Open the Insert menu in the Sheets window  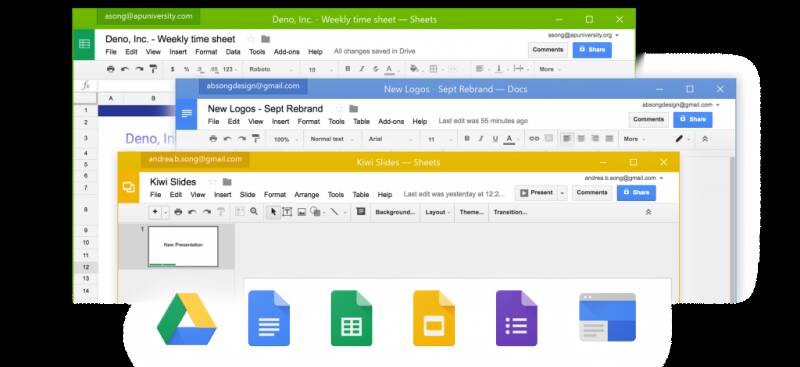pyautogui.click(x=178, y=52)
